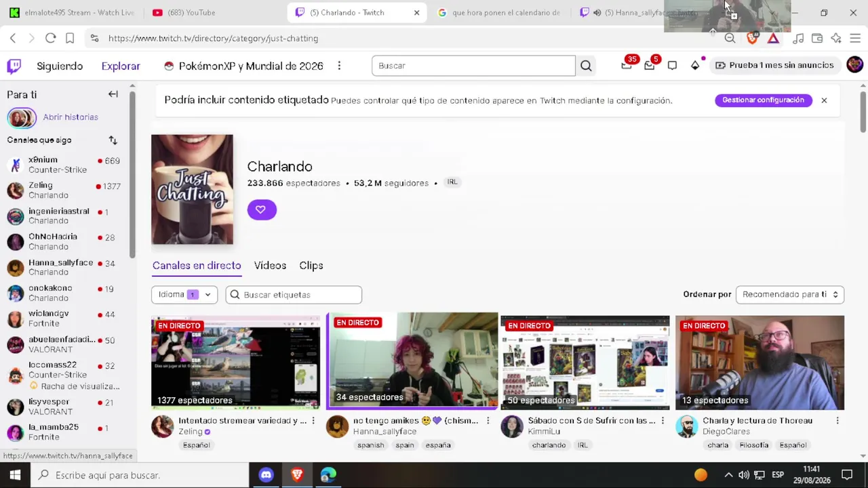Show hidden system tray icons
This screenshot has height=488, width=868.
coord(728,475)
